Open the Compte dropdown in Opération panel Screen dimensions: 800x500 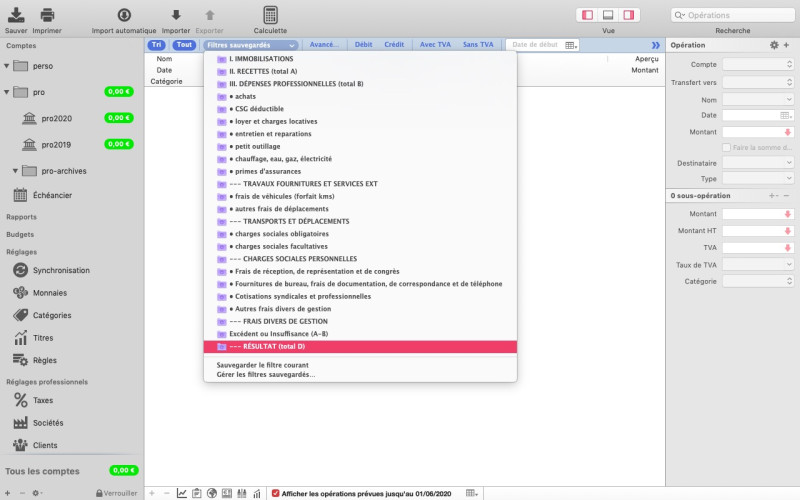pos(758,64)
